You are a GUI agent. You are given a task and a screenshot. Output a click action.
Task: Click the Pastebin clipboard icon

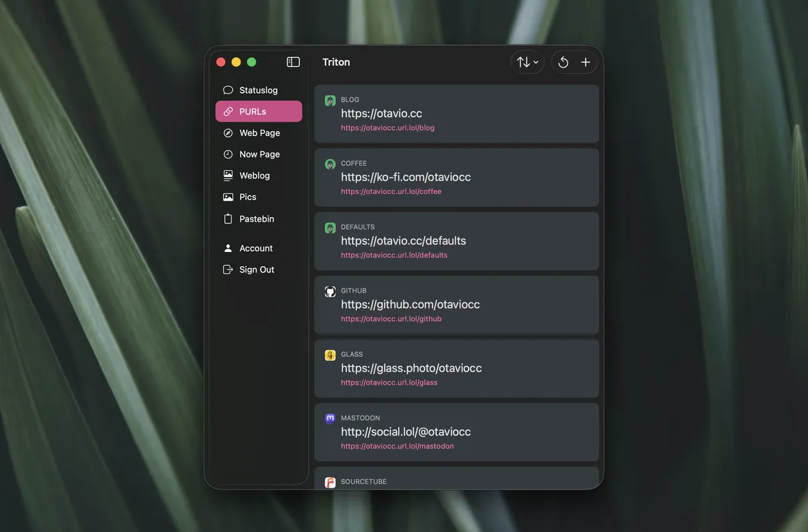(x=228, y=219)
